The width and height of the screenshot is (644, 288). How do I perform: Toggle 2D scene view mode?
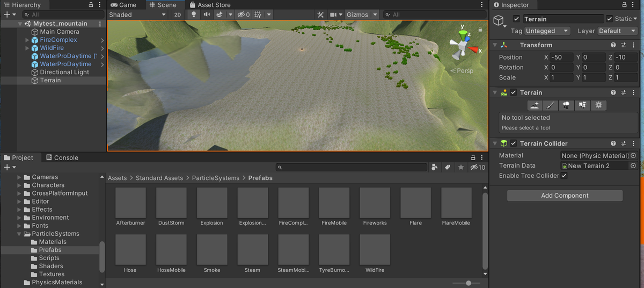point(177,15)
